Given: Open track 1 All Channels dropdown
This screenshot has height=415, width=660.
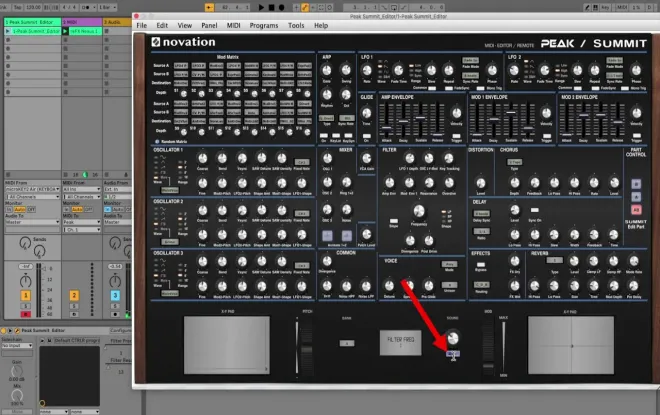Looking at the screenshot, I should tap(32, 197).
